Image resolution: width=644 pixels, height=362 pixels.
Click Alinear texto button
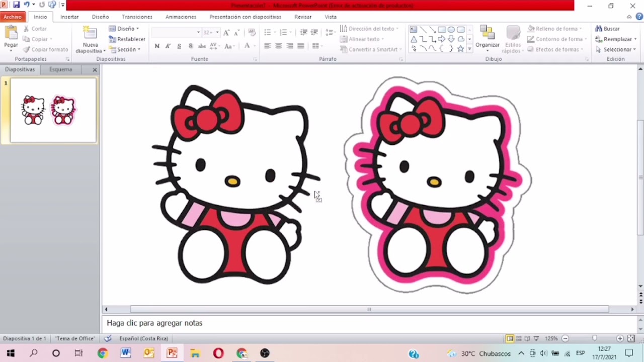pos(362,39)
